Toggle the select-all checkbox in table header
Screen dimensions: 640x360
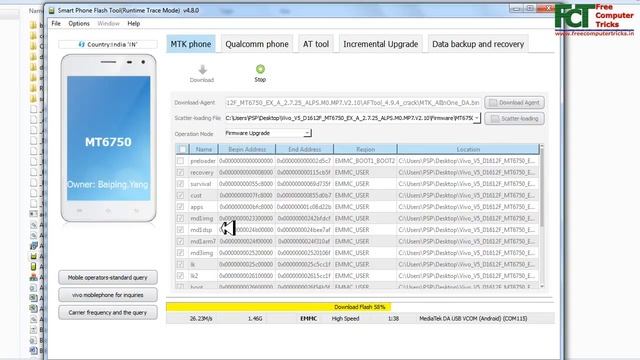pos(182,149)
